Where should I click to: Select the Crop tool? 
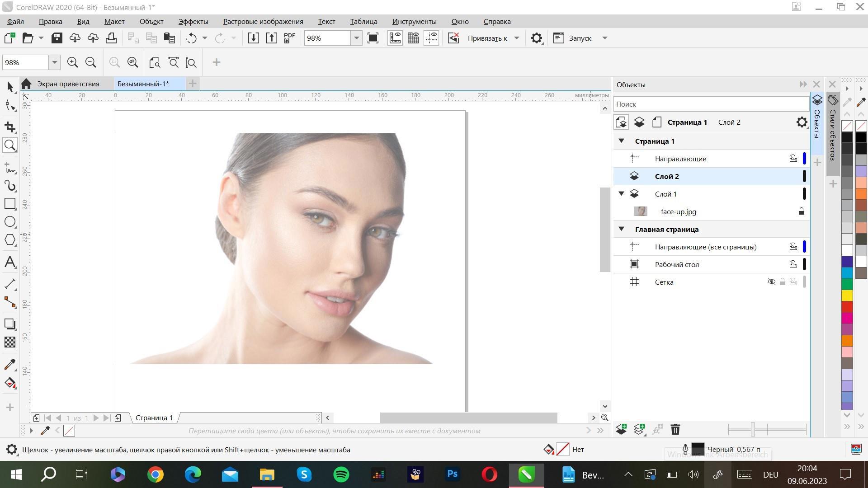click(x=10, y=127)
